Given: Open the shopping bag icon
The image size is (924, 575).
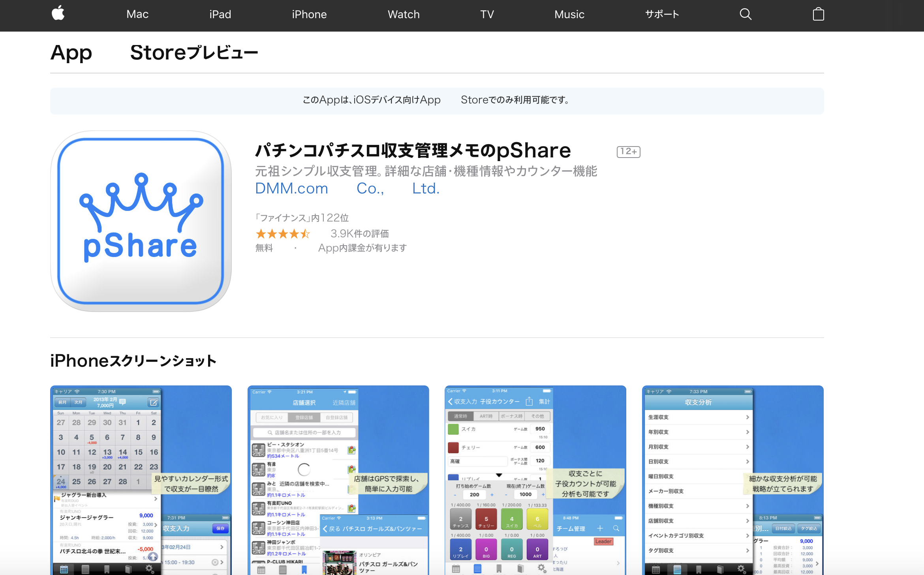Looking at the screenshot, I should click(x=819, y=14).
